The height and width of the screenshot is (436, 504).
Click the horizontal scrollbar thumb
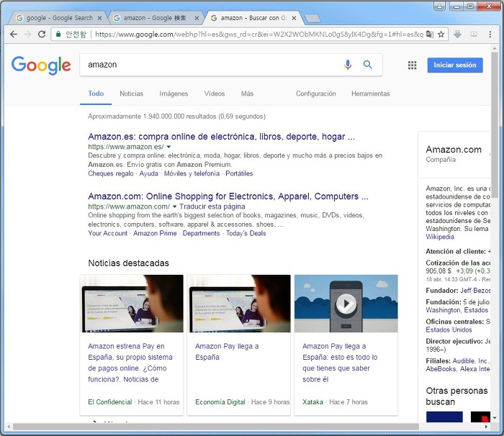(216, 427)
